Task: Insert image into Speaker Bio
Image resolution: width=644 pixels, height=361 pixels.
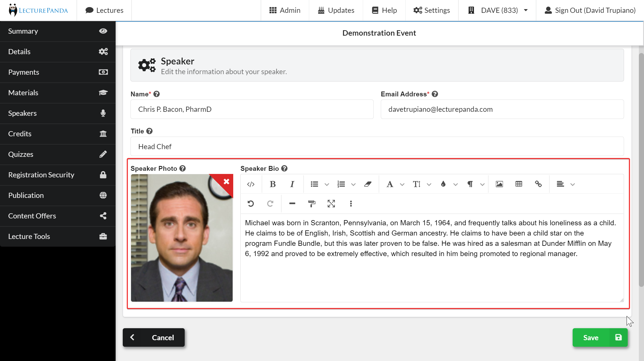Action: coord(499,184)
